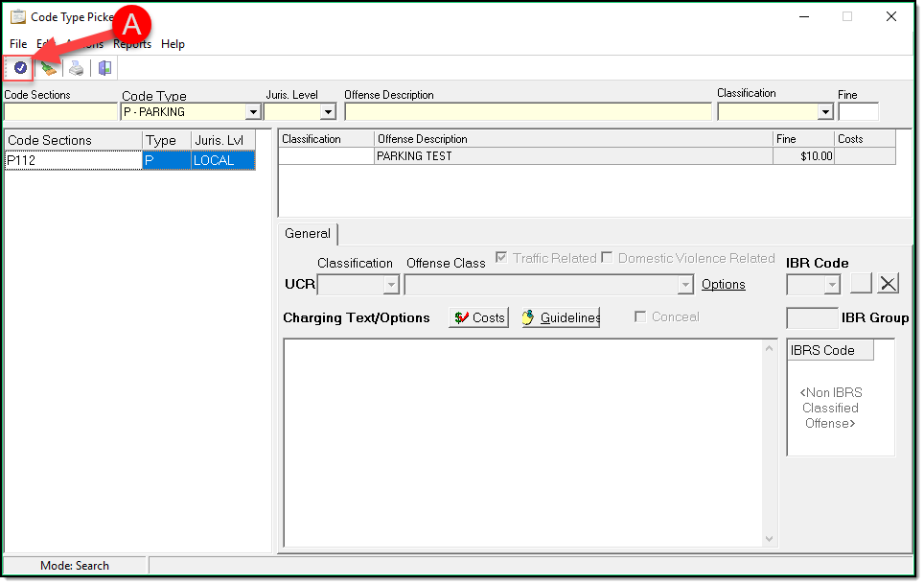Click the Options link

[723, 285]
